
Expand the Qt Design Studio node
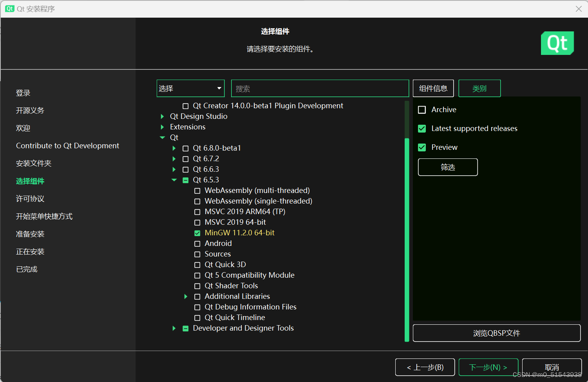pos(162,116)
